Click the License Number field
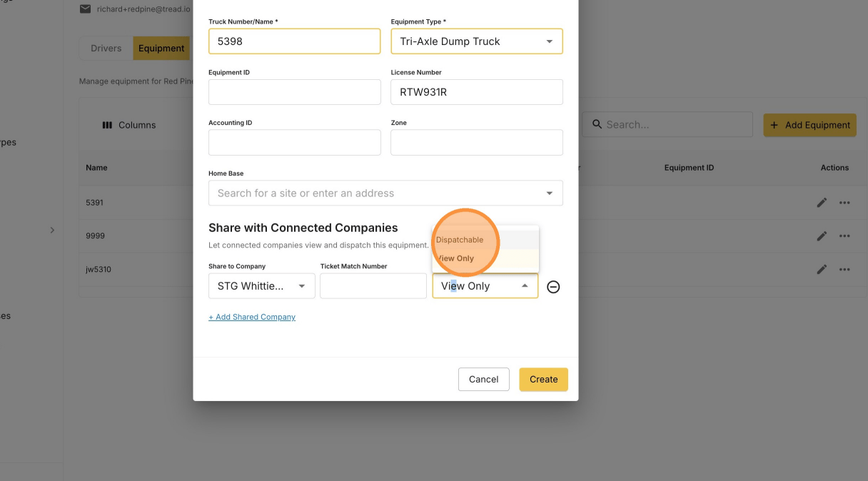868x481 pixels. [477, 92]
